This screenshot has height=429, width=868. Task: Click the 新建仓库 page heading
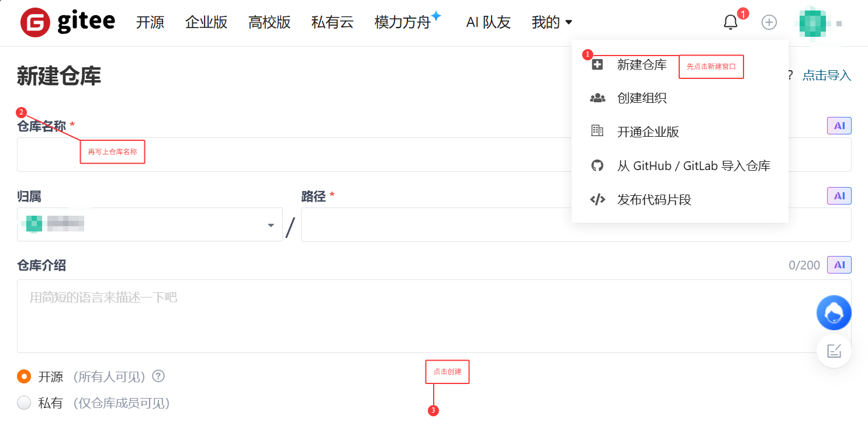point(59,76)
